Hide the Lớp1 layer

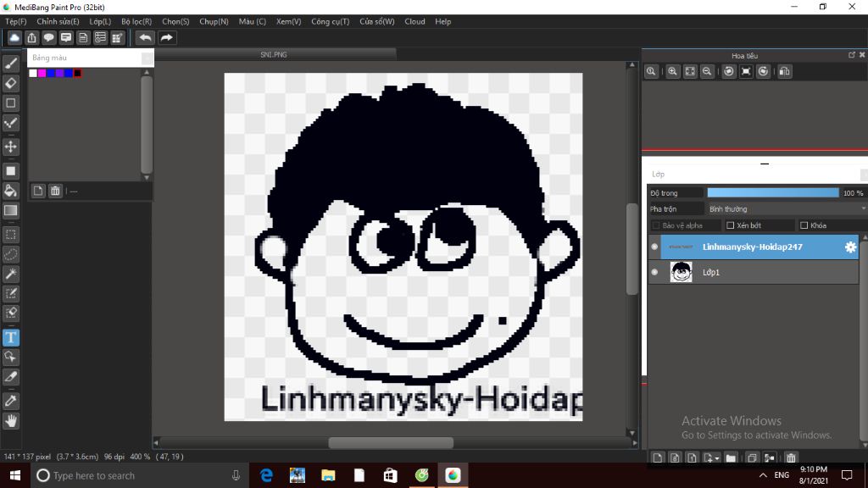654,272
